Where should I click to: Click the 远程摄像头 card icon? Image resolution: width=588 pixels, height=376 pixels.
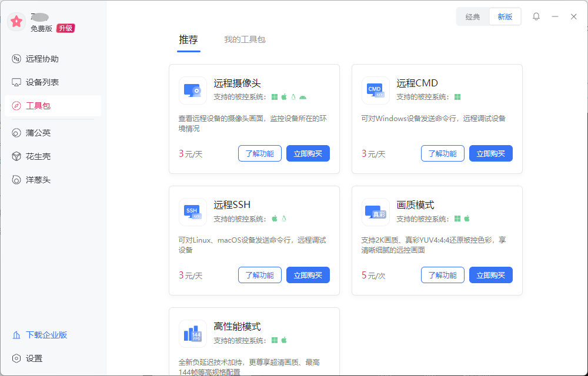[x=193, y=90]
